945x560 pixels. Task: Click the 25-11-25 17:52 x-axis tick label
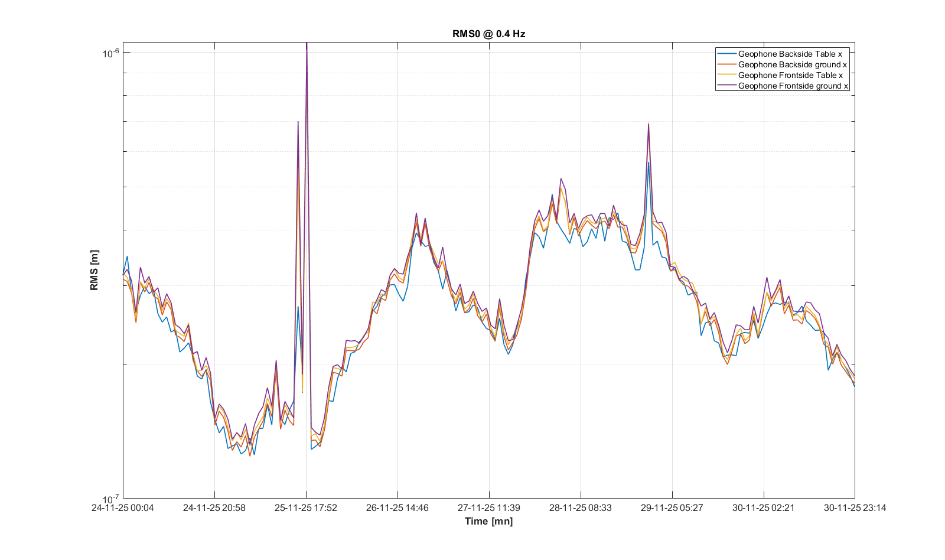[306, 507]
